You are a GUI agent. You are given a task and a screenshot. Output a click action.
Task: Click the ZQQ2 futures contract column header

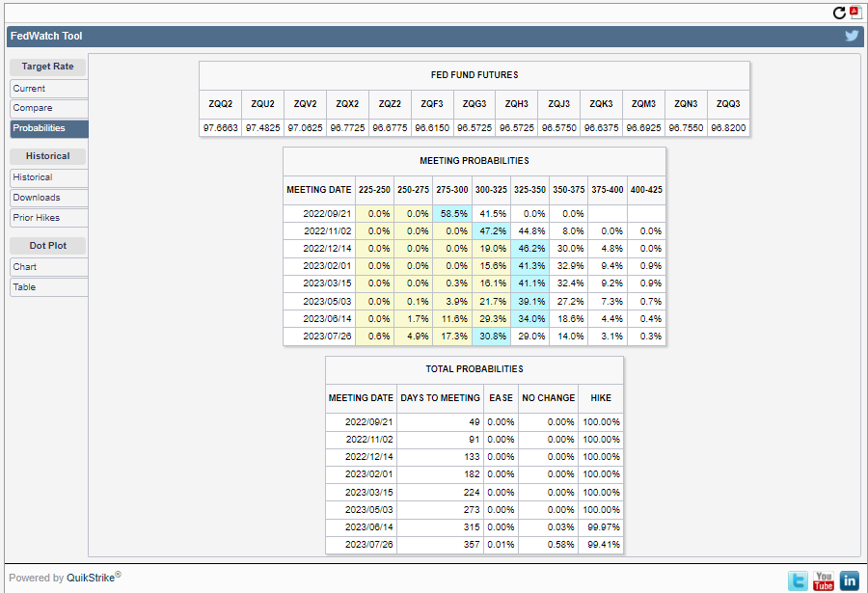(x=220, y=104)
